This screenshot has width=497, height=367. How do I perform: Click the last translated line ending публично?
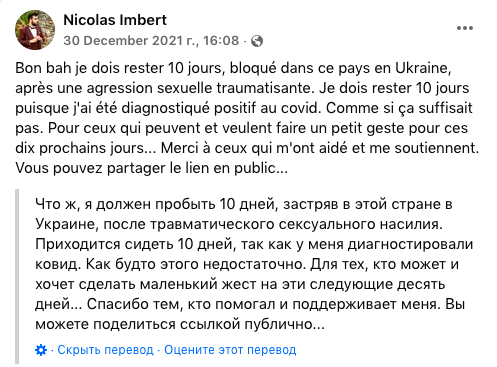[180, 324]
